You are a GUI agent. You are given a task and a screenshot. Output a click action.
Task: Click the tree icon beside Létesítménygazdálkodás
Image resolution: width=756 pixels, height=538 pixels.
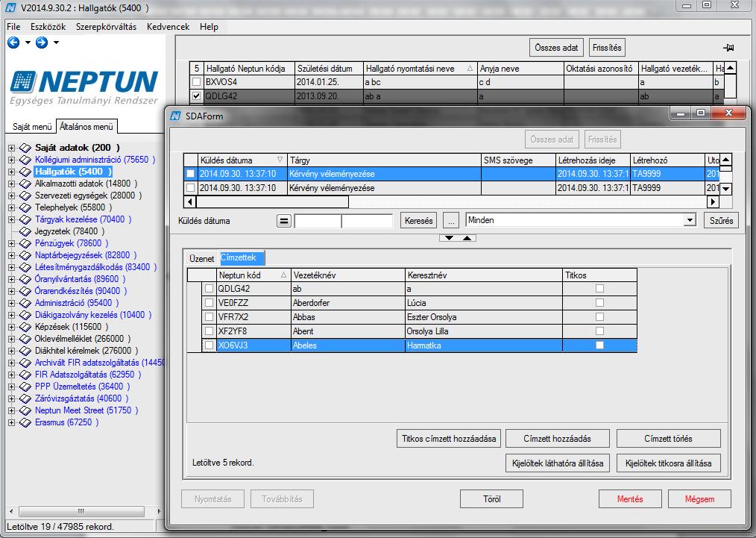pos(25,267)
